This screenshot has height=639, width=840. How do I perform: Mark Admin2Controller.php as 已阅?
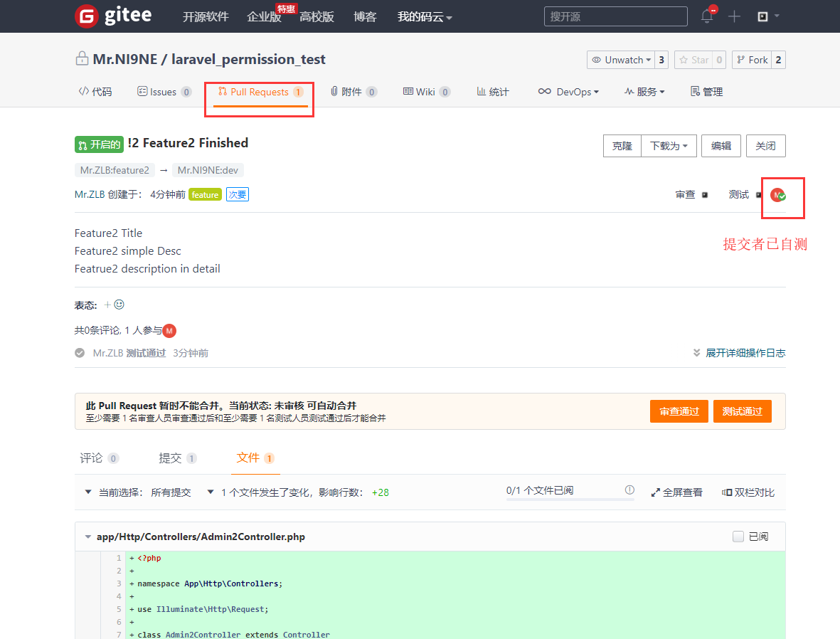pyautogui.click(x=738, y=537)
